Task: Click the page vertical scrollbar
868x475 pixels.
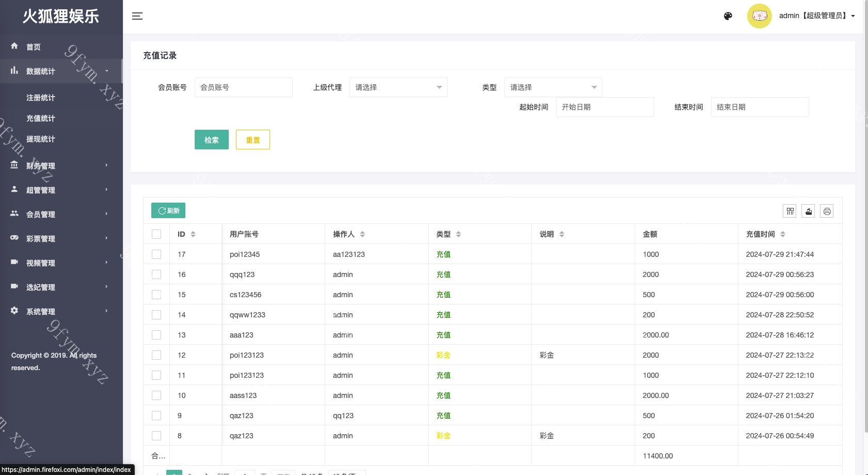Action: (866, 217)
